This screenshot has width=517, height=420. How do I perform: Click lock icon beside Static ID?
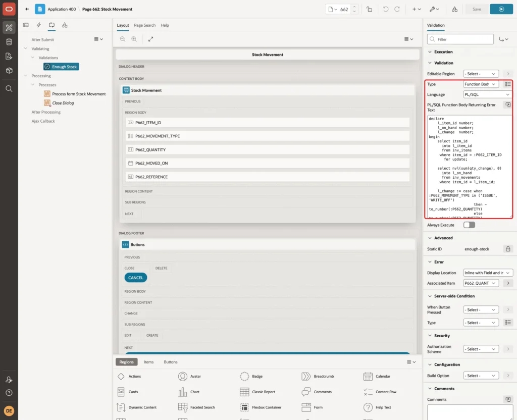tap(508, 249)
